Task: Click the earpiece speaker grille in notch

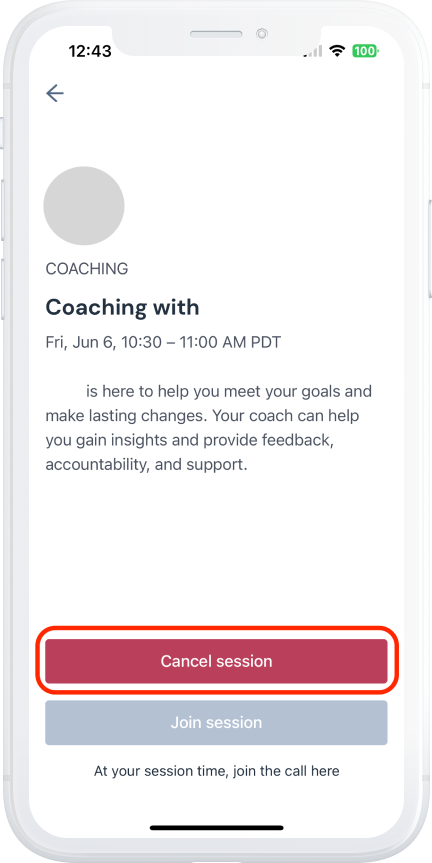Action: tap(216, 34)
